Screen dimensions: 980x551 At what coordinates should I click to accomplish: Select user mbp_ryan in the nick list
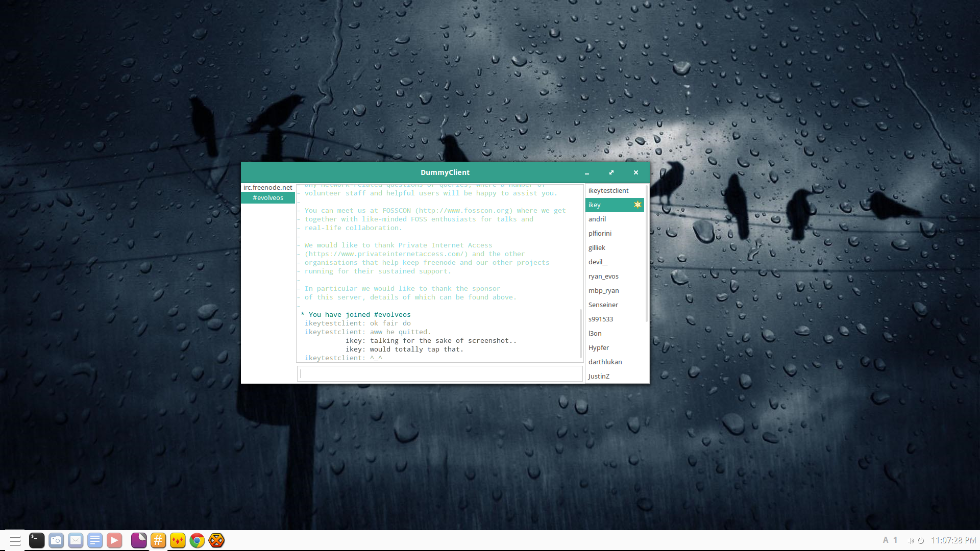click(615, 290)
